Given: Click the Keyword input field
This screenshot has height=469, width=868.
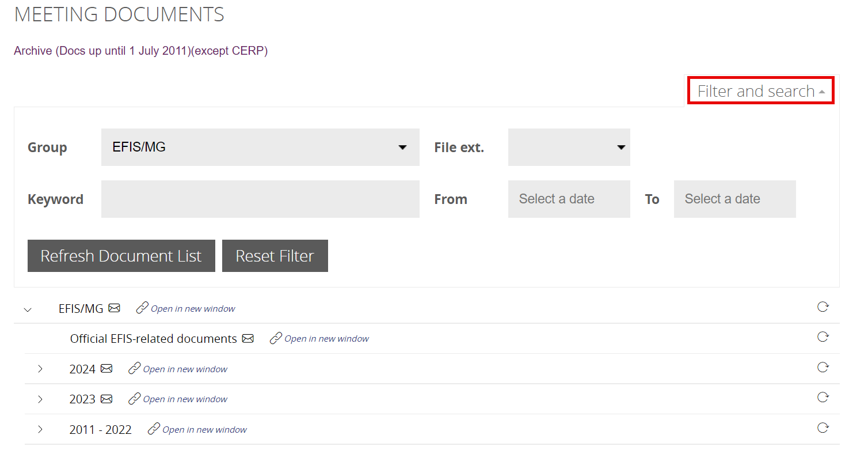Looking at the screenshot, I should 260,199.
